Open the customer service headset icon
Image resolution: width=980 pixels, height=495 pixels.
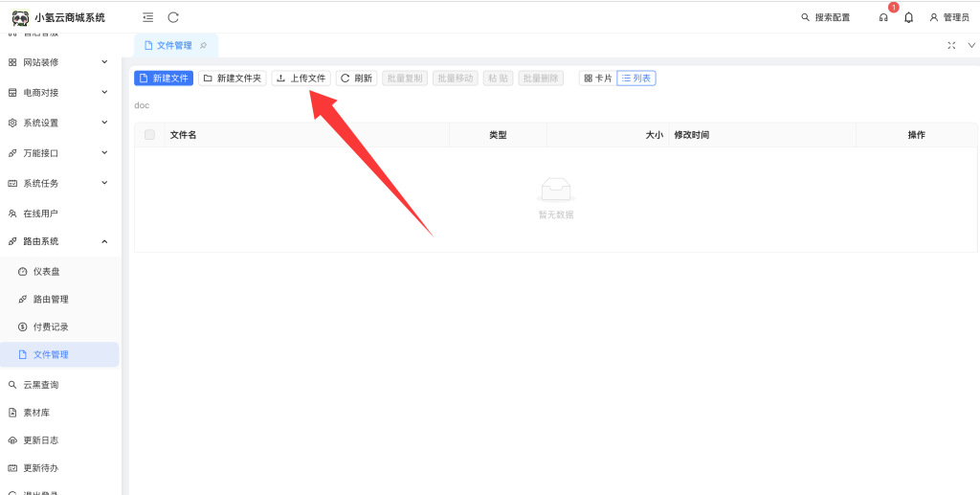(x=883, y=17)
